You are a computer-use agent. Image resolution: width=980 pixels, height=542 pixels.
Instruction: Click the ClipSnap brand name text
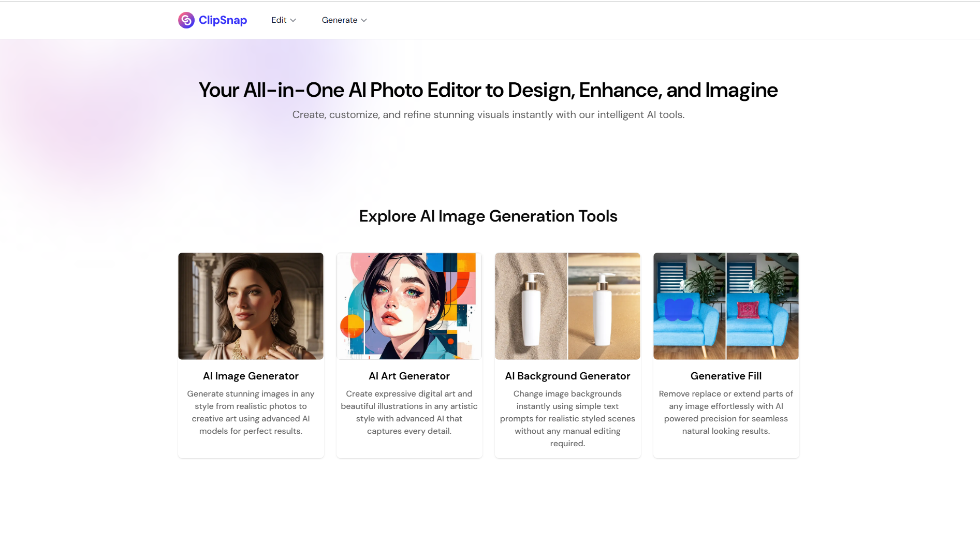point(223,20)
